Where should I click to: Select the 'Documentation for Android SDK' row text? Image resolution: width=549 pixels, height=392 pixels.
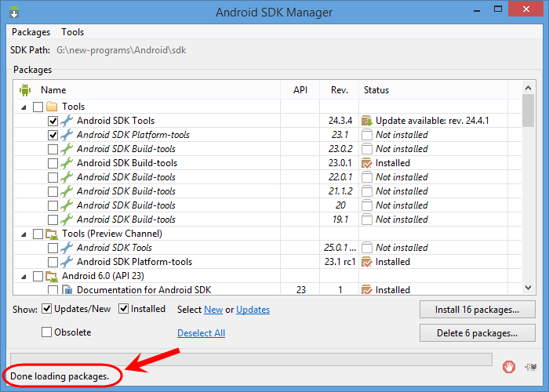pyautogui.click(x=144, y=290)
